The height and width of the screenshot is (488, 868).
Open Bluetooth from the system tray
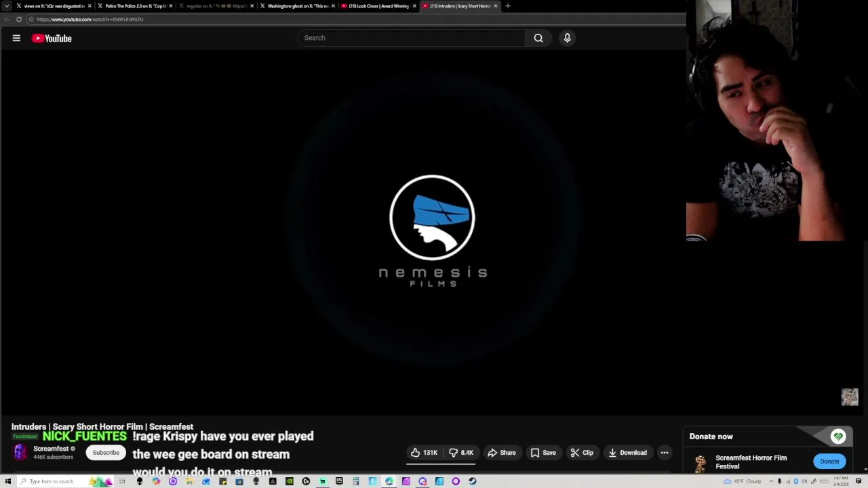tap(795, 481)
